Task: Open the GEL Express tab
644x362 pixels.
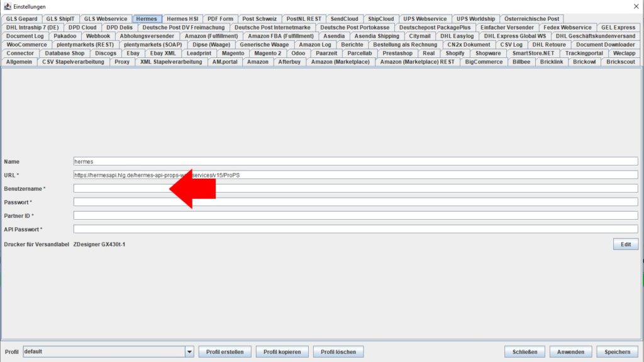Action: [x=618, y=28]
